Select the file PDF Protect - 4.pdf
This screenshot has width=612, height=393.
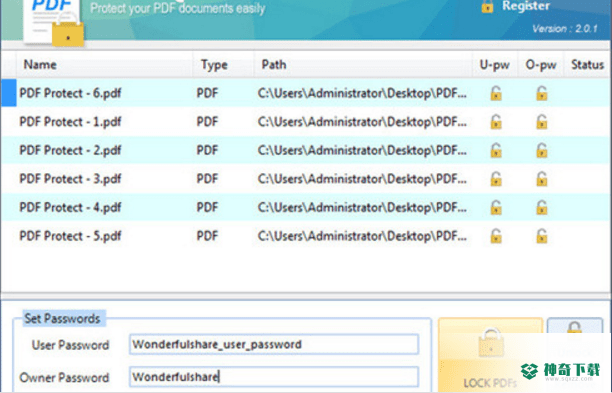(70, 207)
